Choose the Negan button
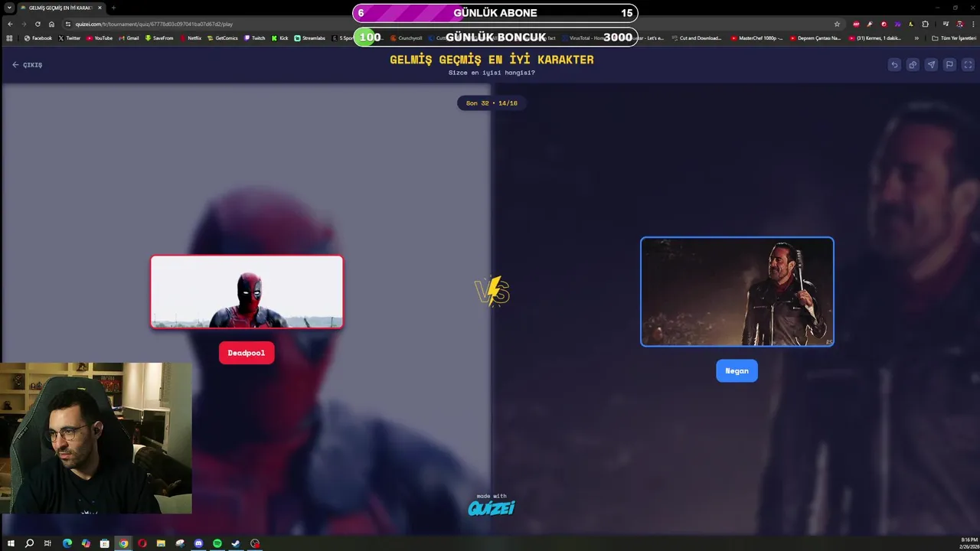Screen dimensions: 980x551 tap(737, 370)
